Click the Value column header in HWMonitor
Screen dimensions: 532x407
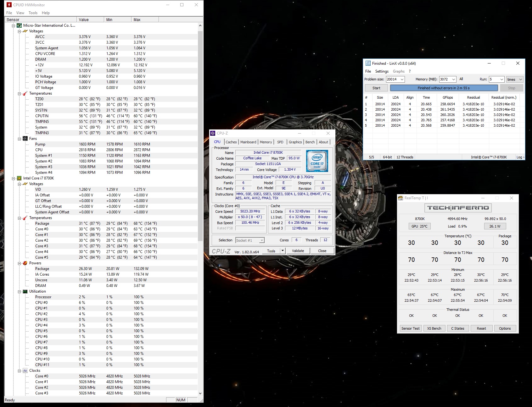(90, 19)
